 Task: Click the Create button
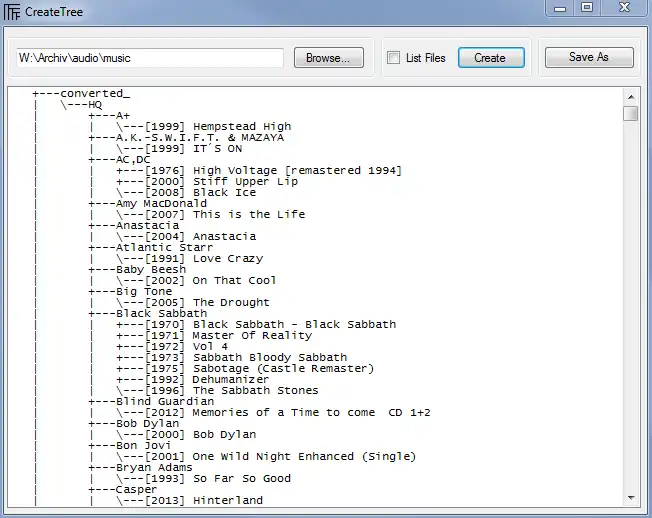[x=491, y=57]
